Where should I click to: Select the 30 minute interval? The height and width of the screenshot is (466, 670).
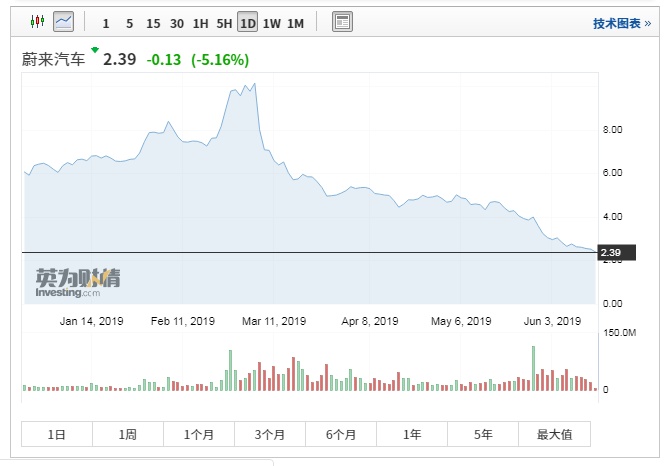pos(176,23)
